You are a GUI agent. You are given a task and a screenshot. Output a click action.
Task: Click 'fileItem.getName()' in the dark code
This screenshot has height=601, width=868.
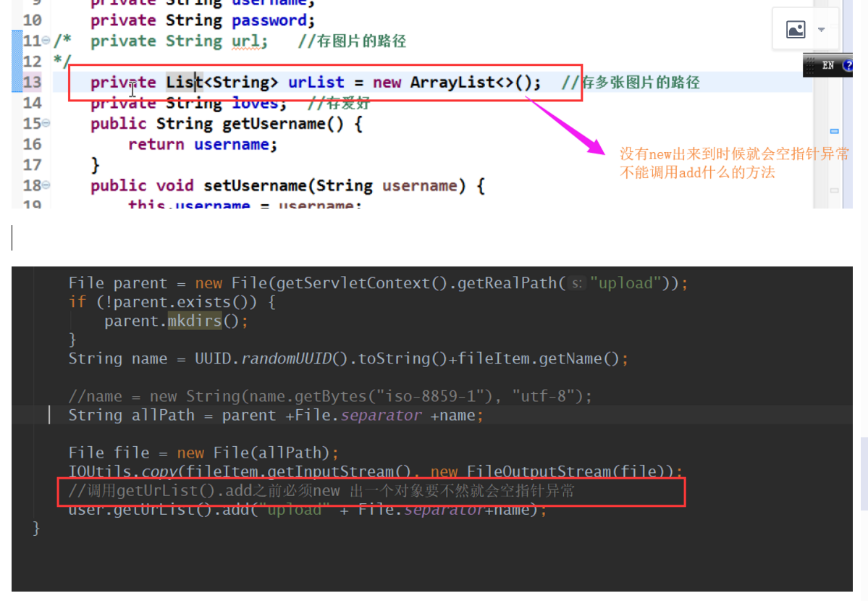click(539, 359)
